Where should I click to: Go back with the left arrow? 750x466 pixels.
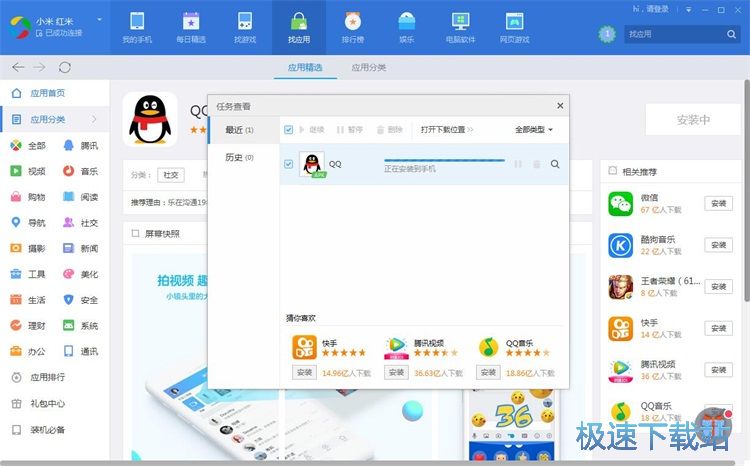click(x=18, y=67)
